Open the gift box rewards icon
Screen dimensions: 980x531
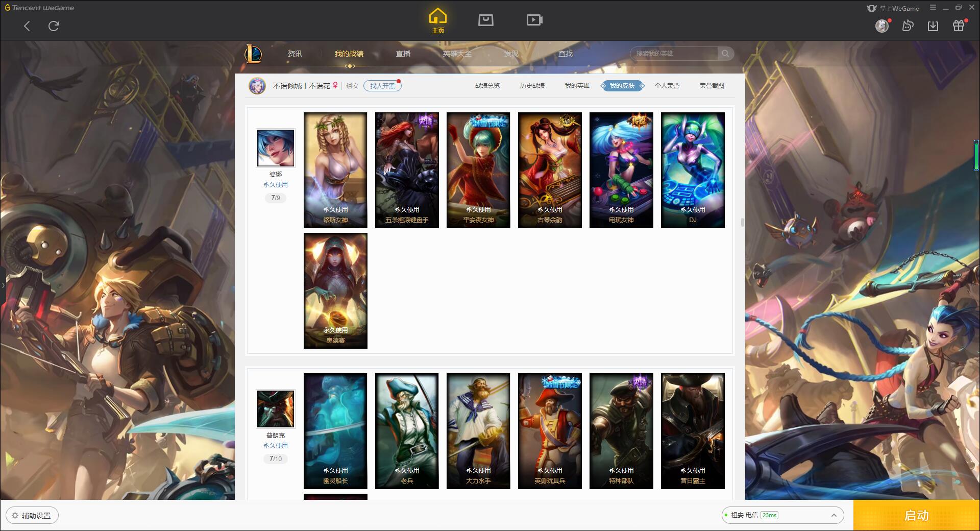(959, 26)
